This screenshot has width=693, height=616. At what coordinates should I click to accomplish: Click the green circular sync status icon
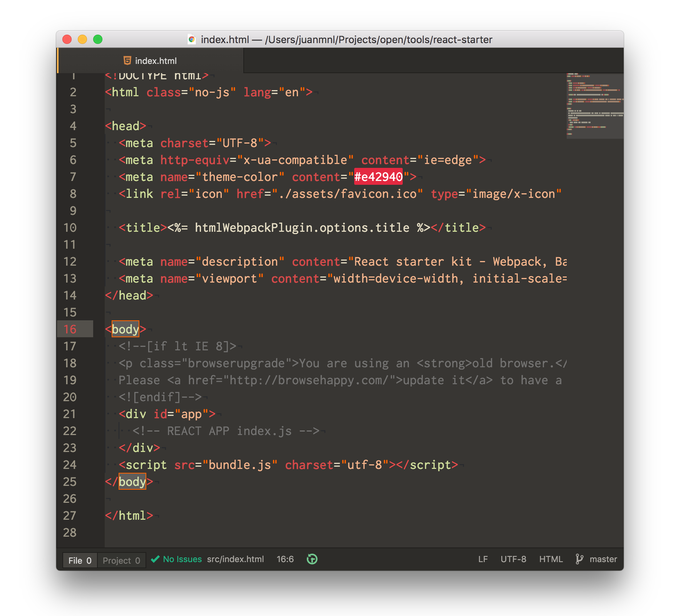point(312,559)
